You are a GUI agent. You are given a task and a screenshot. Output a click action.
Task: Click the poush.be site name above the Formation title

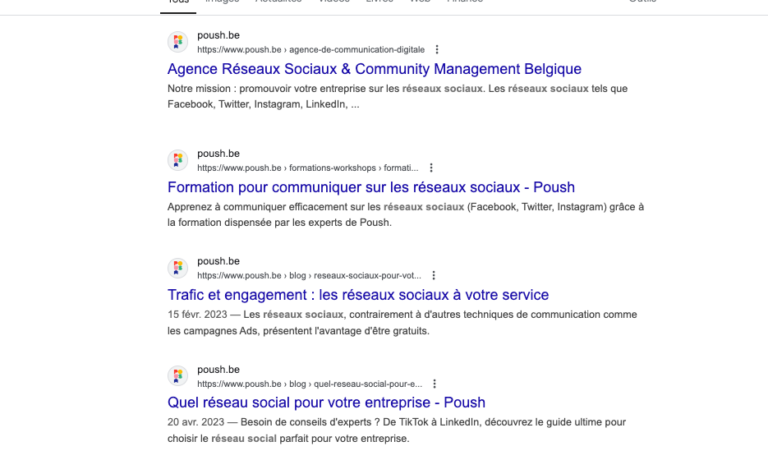(218, 153)
